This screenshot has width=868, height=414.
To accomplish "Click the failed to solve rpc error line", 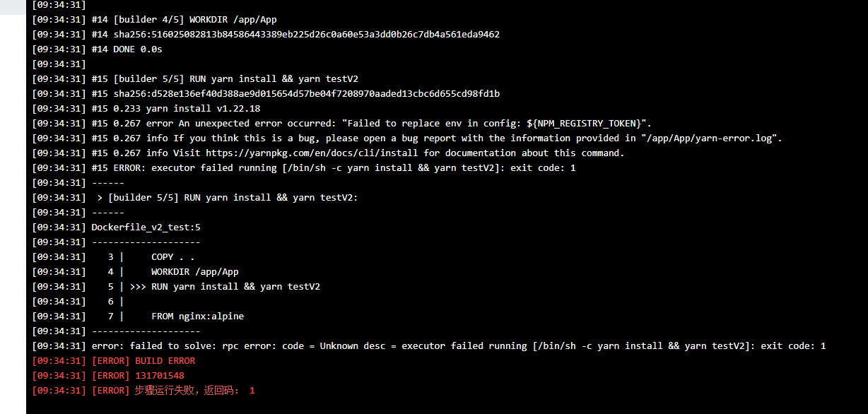I will [429, 346].
